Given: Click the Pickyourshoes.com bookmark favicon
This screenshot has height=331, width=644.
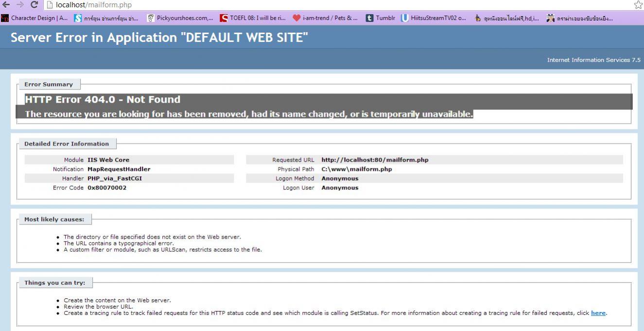Looking at the screenshot, I should 151,18.
